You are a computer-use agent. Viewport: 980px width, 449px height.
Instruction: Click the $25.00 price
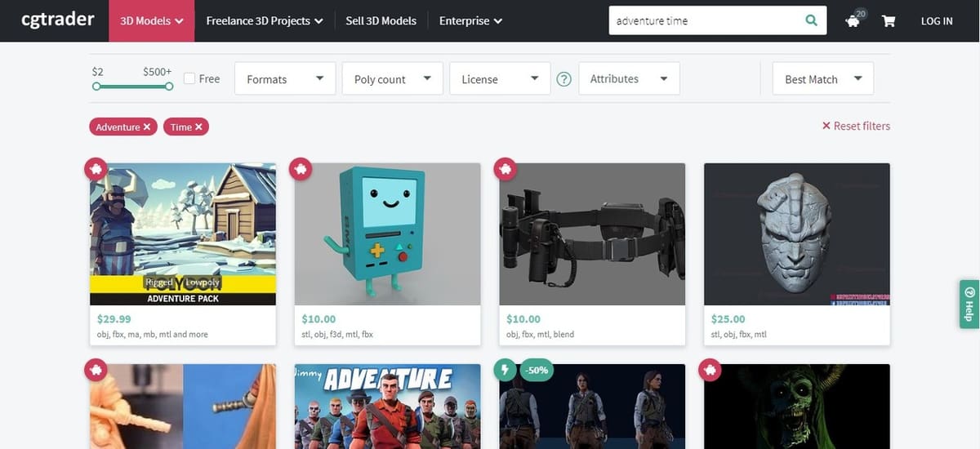coord(728,319)
